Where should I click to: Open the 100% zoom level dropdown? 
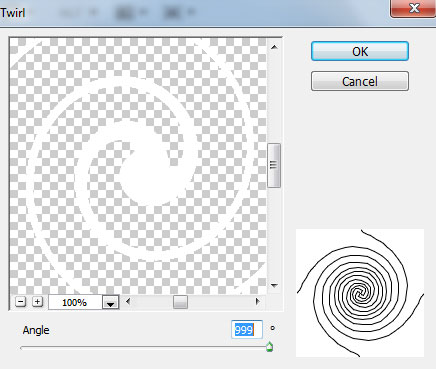tap(110, 303)
